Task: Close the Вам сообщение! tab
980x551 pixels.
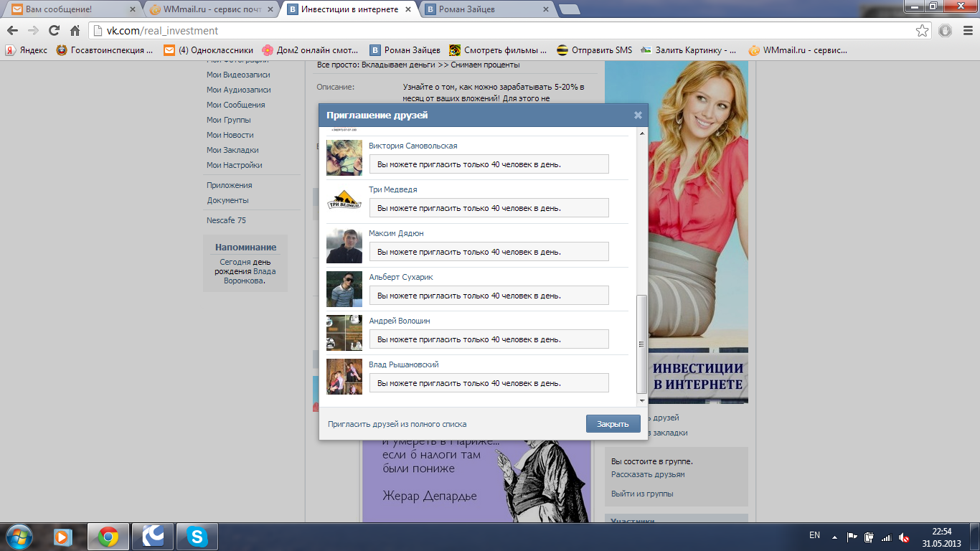Action: point(132,10)
